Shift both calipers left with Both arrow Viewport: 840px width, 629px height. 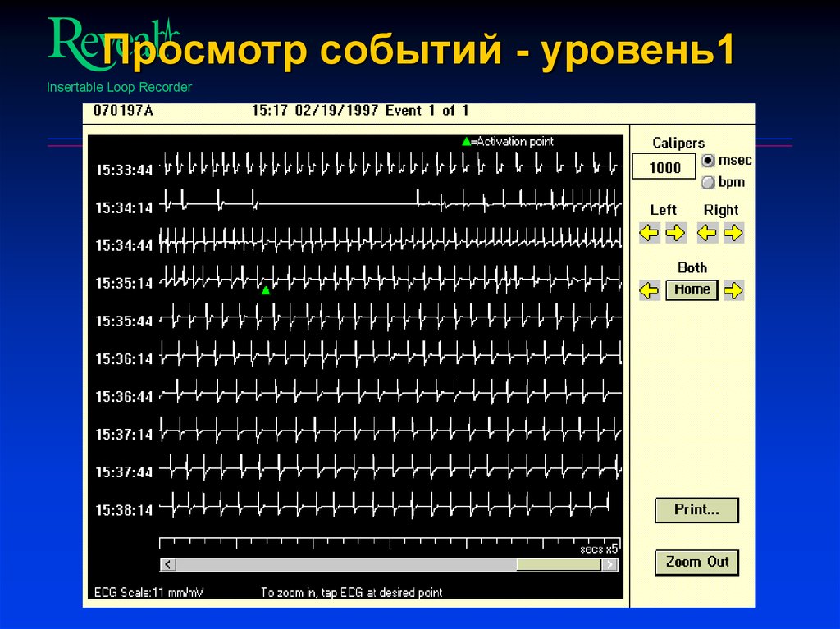(649, 289)
